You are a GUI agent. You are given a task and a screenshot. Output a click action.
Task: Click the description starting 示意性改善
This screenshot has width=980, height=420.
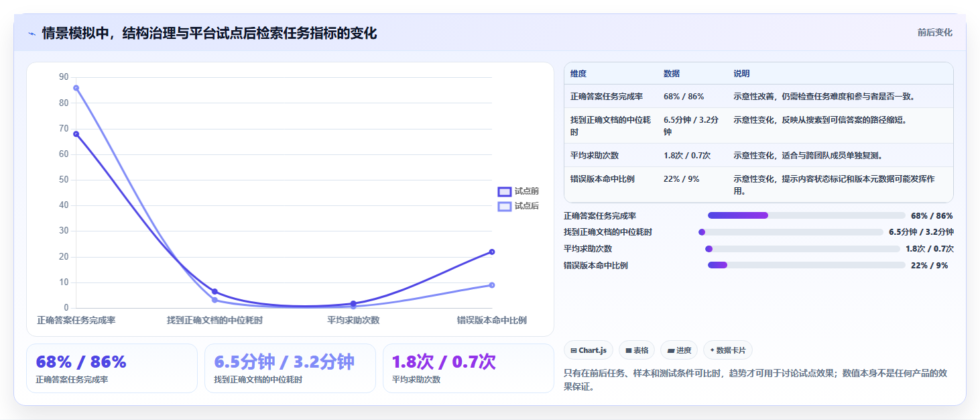824,97
